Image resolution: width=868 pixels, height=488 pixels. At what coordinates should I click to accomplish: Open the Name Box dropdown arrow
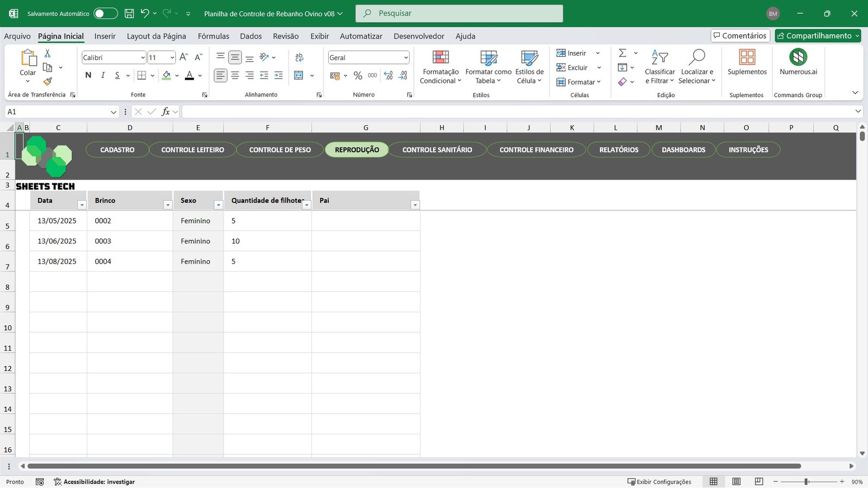(113, 112)
